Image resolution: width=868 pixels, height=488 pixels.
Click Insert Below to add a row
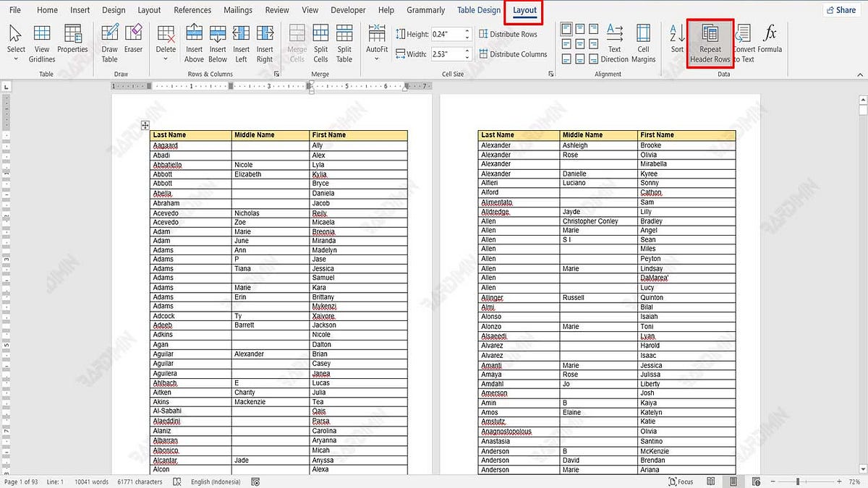coord(218,43)
